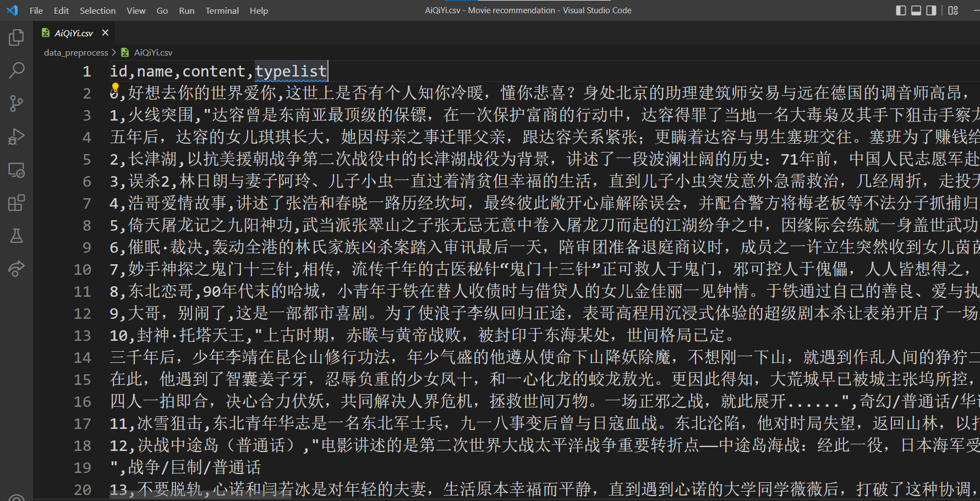The width and height of the screenshot is (980, 501).
Task: Click 战争/巨制/普通话 on line 19
Action: click(x=194, y=467)
